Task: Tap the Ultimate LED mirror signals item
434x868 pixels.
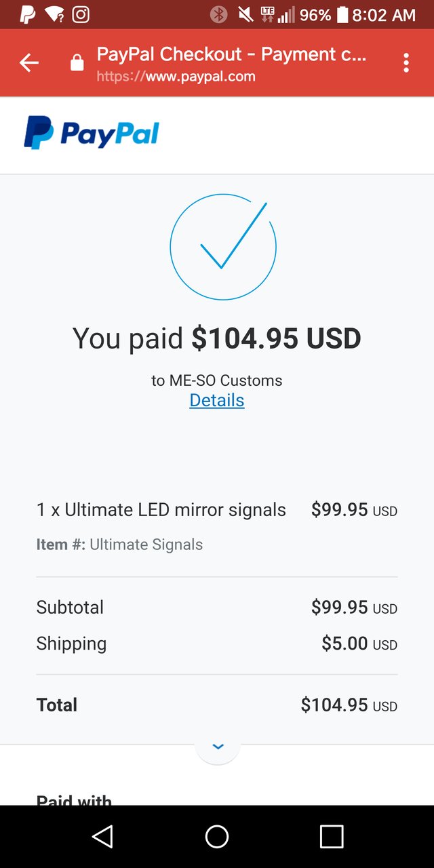Action: [x=161, y=510]
